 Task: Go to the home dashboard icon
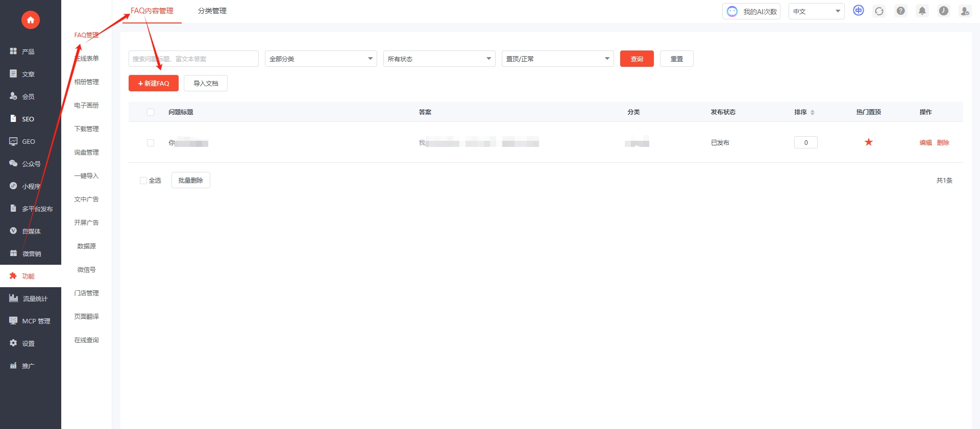31,20
